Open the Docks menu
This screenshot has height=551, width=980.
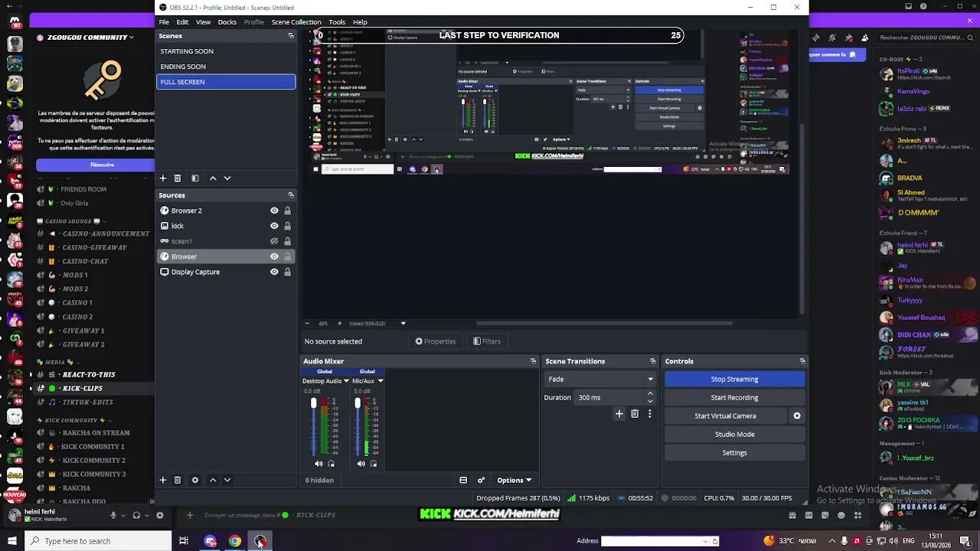pyautogui.click(x=227, y=22)
